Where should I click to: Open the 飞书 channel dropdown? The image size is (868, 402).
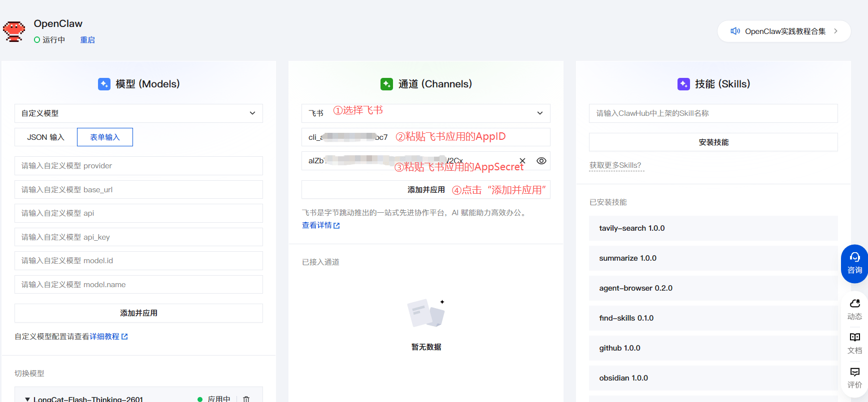tap(426, 113)
